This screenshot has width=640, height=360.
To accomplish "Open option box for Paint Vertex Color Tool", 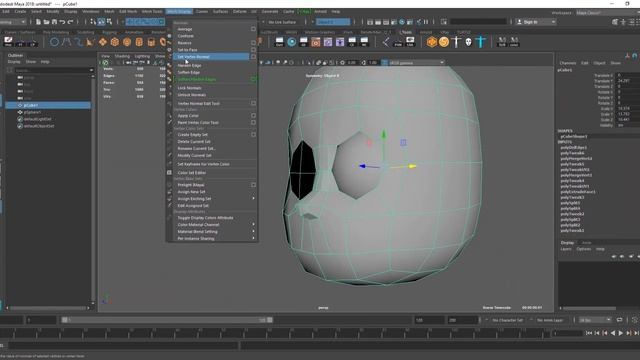I will click(253, 122).
